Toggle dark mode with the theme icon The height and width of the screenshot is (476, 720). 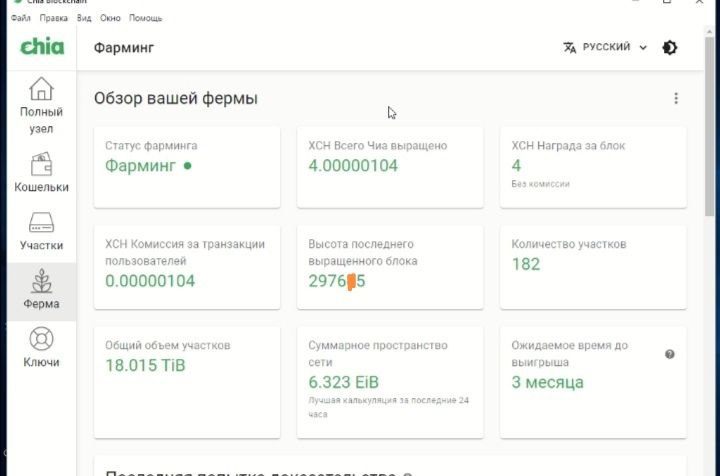pos(669,47)
